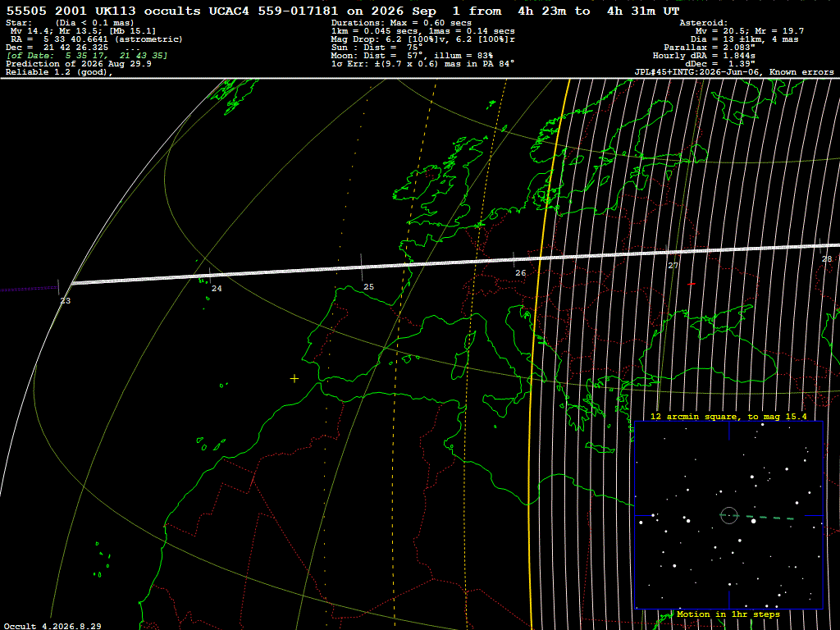Select time tick label 25 on the path
This screenshot has height=630, width=840.
368,286
